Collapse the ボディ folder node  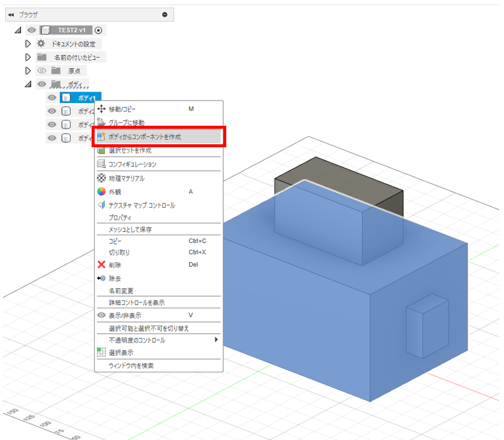coord(28,84)
